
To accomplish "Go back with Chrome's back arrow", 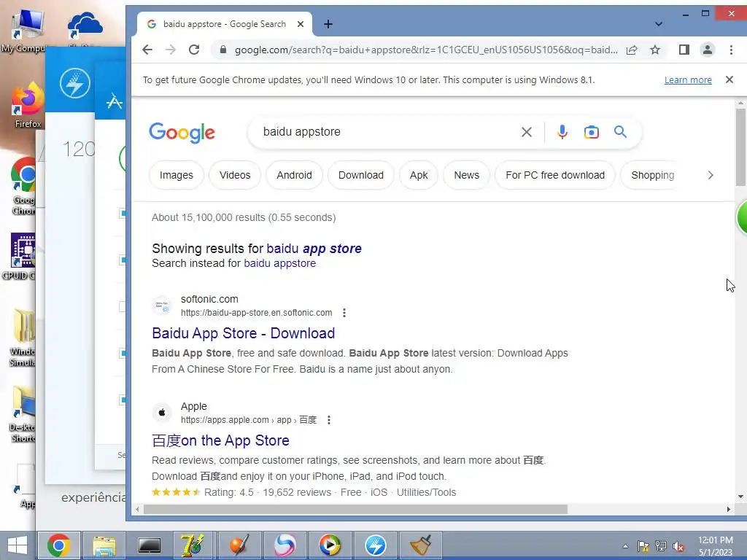I will click(147, 50).
